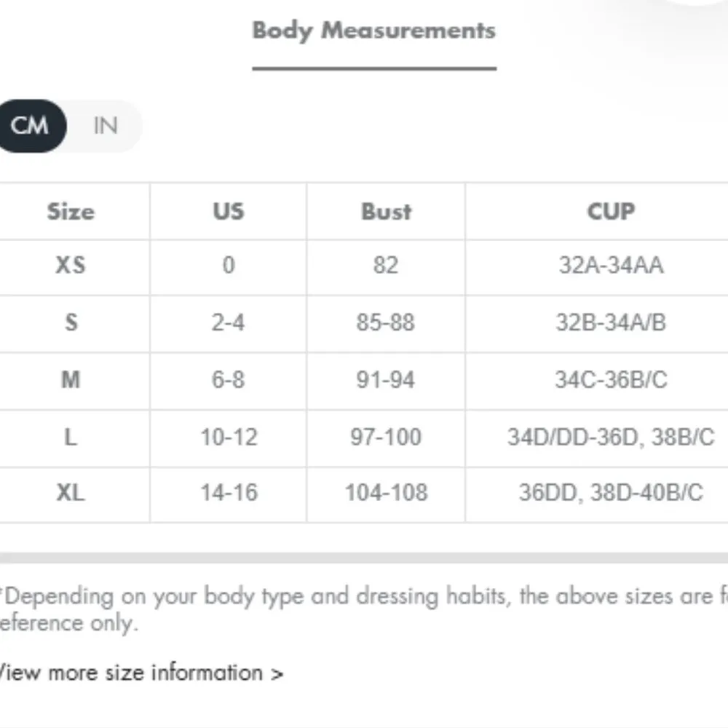The width and height of the screenshot is (728, 728).
Task: Switch measurement units to CM
Action: click(x=30, y=126)
